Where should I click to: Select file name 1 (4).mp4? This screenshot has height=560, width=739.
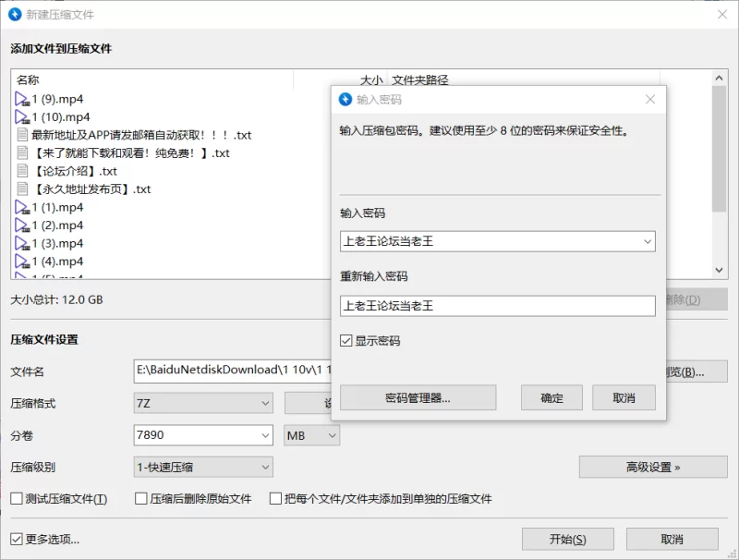click(57, 262)
